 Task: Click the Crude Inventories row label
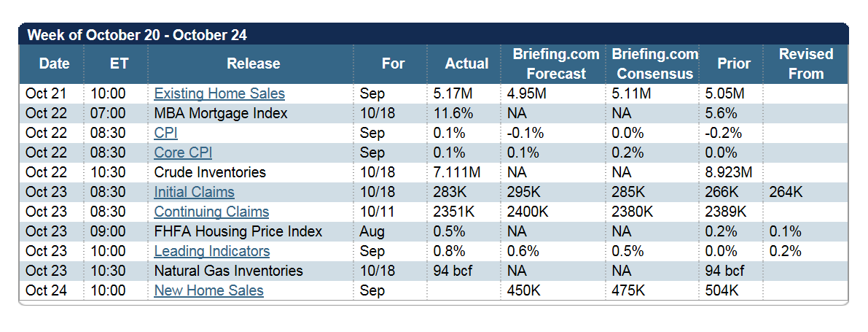(210, 172)
